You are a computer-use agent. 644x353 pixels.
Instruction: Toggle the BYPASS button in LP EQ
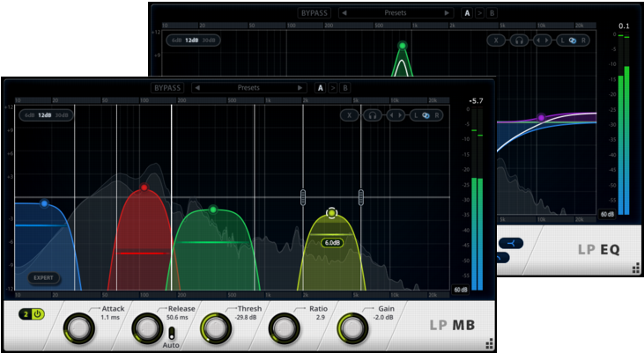[315, 13]
